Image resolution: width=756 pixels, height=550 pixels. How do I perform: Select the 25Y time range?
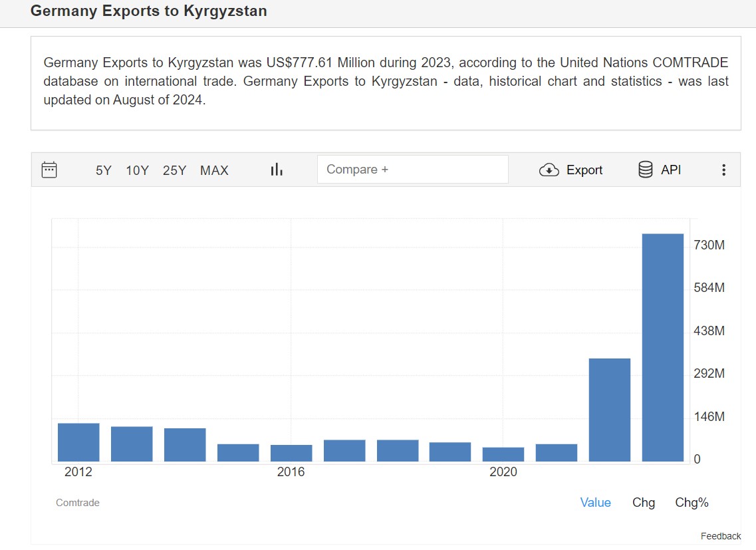click(174, 170)
